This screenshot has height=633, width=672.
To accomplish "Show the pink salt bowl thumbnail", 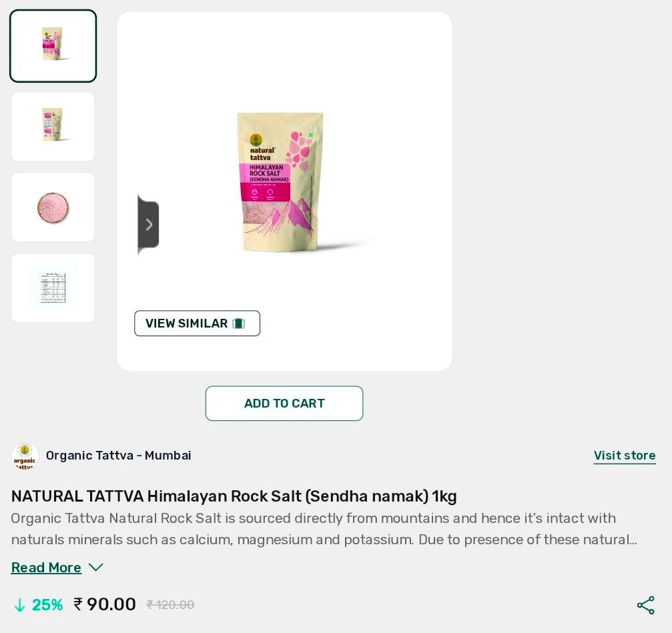I will point(53,207).
